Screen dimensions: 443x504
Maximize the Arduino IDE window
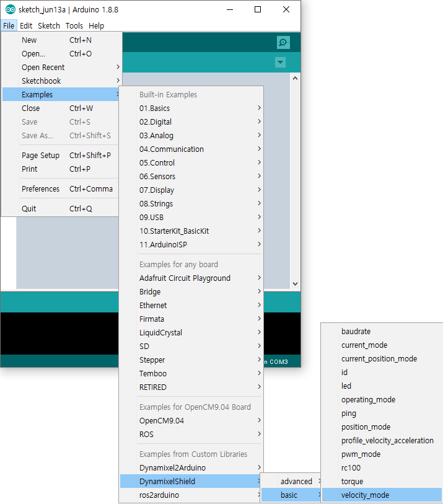[258, 9]
